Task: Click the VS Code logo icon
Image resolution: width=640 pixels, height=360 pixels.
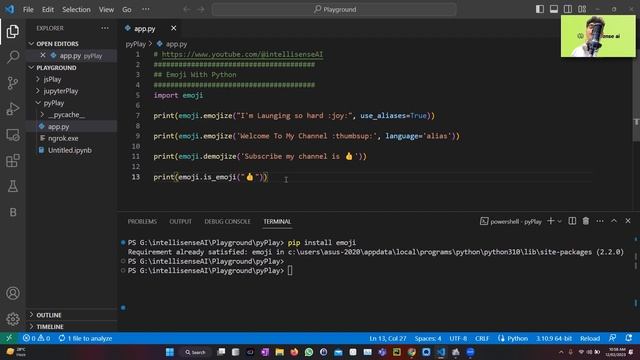Action: tap(9, 9)
